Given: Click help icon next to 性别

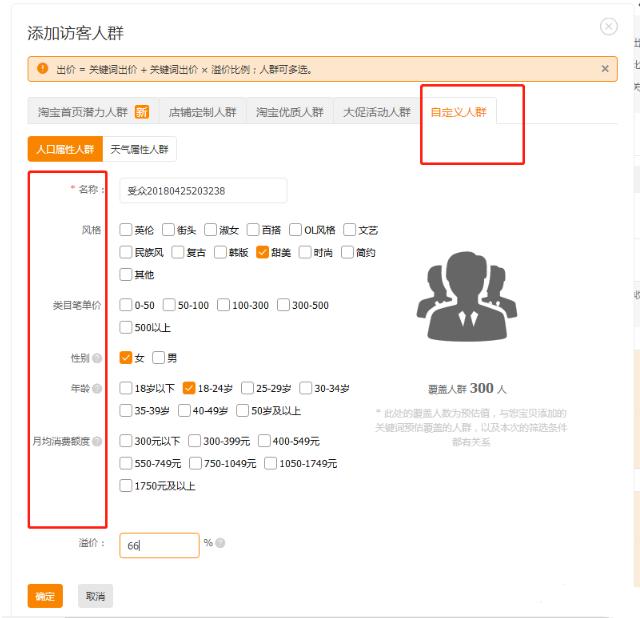Looking at the screenshot, I should pyautogui.click(x=97, y=358).
